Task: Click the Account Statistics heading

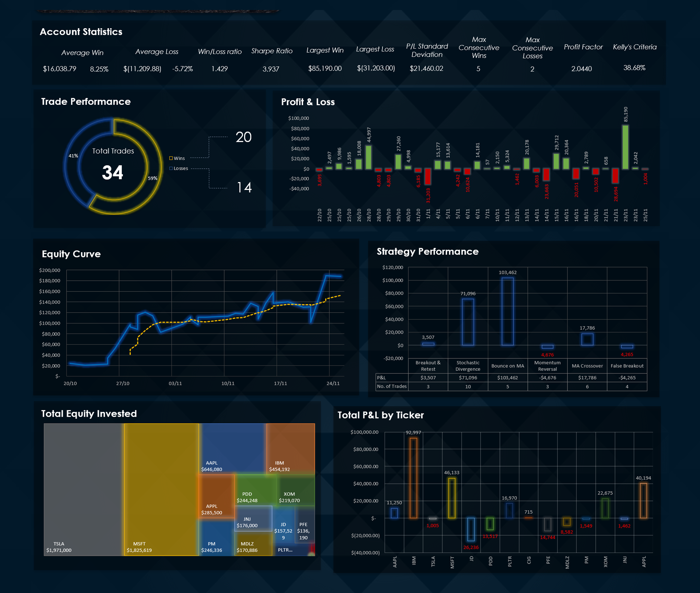Action: pyautogui.click(x=81, y=32)
